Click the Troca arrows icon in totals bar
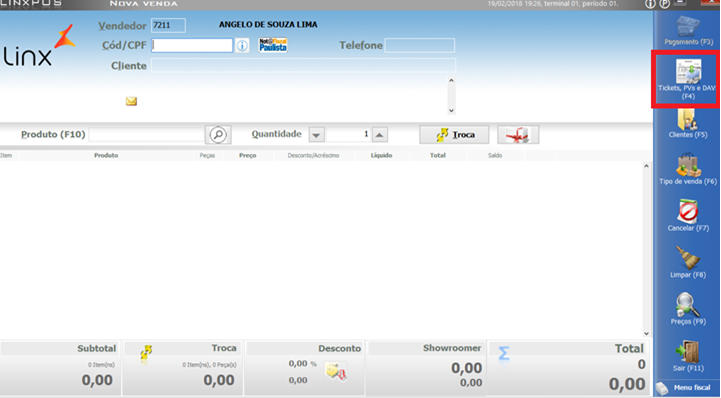721x398 pixels. click(x=146, y=353)
